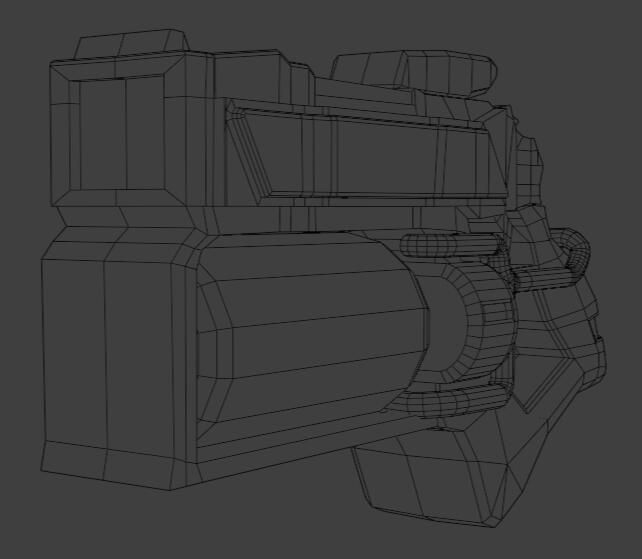Viewport: 642px width, 559px height.
Task: Click empty viewport space at top right corner
Action: (600, 30)
